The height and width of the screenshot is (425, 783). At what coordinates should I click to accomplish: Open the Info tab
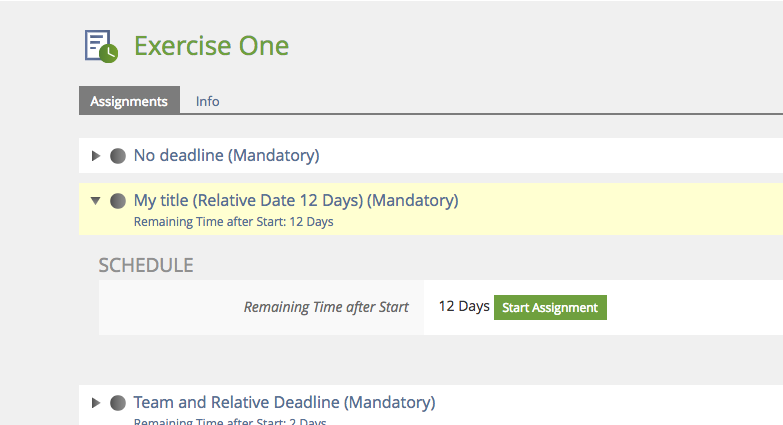click(208, 101)
